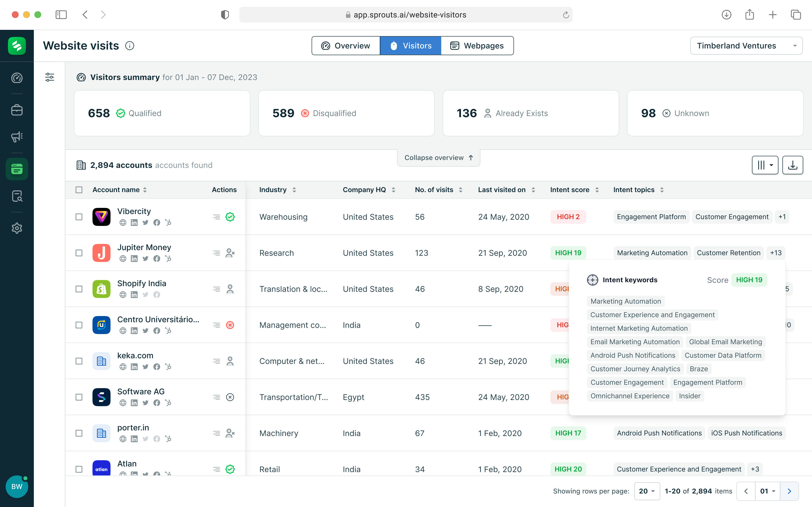
Task: Select the Visitors tab
Action: [x=411, y=46]
